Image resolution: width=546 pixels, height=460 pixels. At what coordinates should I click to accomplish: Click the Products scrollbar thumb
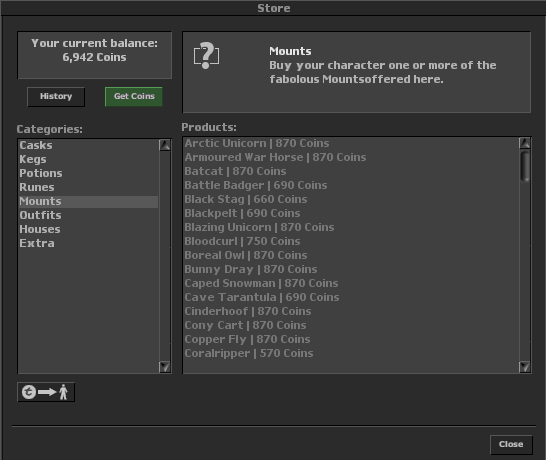pos(525,166)
